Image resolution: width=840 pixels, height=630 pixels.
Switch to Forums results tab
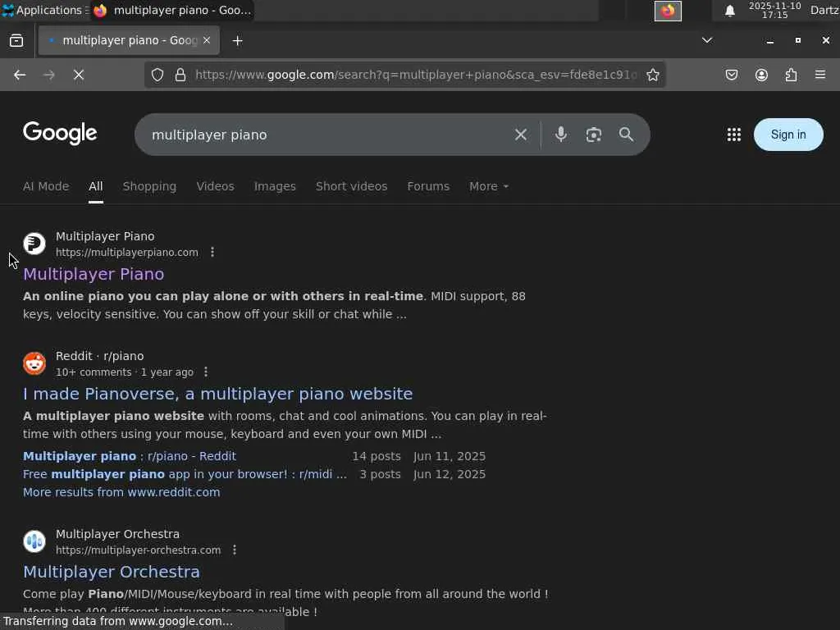pyautogui.click(x=428, y=186)
